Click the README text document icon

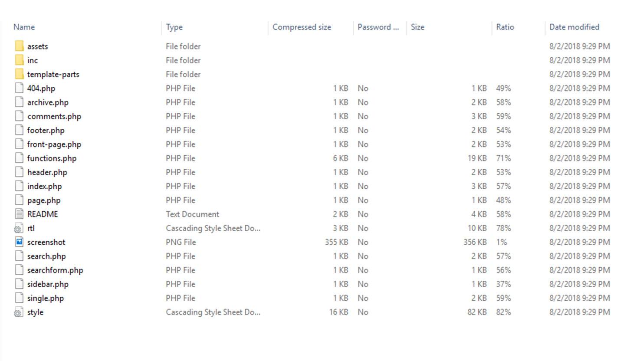point(19,214)
